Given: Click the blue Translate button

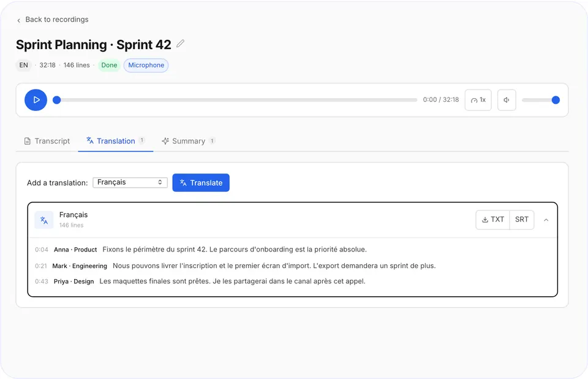Looking at the screenshot, I should click(x=201, y=183).
